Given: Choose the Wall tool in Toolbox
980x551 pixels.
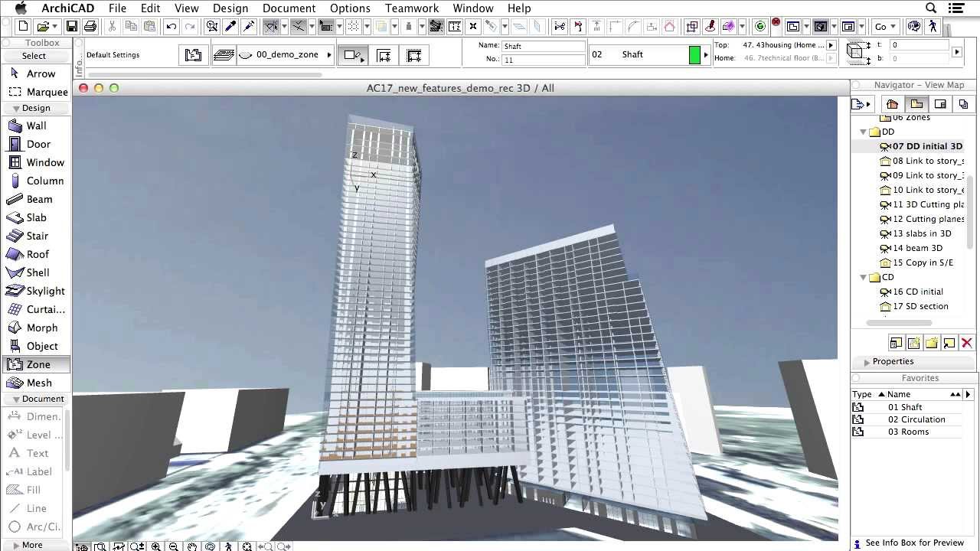Looking at the screenshot, I should 35,126.
